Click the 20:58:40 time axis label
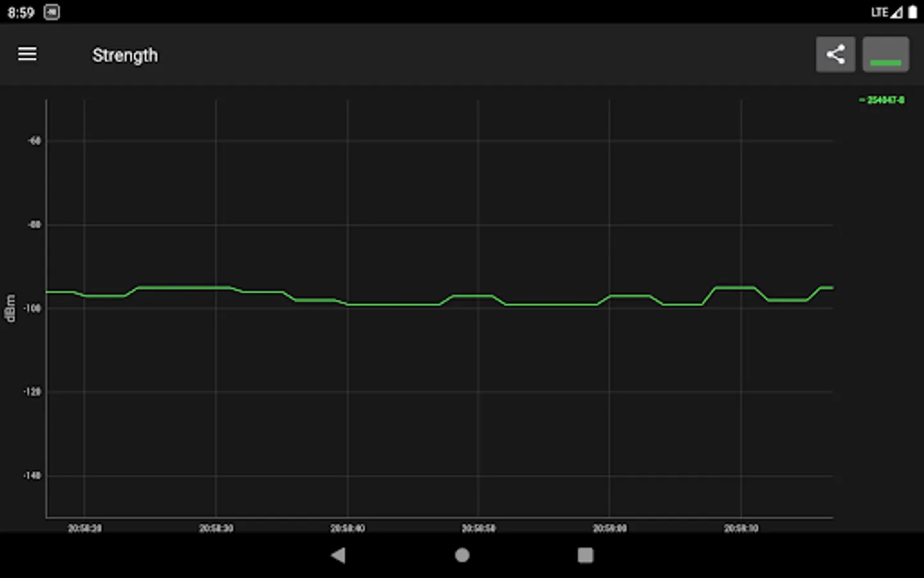Image resolution: width=924 pixels, height=578 pixels. click(348, 529)
